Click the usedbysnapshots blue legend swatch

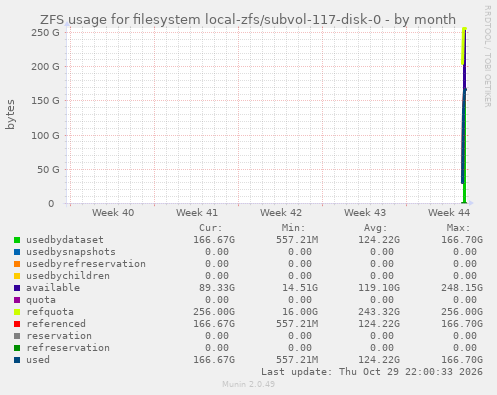point(17,252)
